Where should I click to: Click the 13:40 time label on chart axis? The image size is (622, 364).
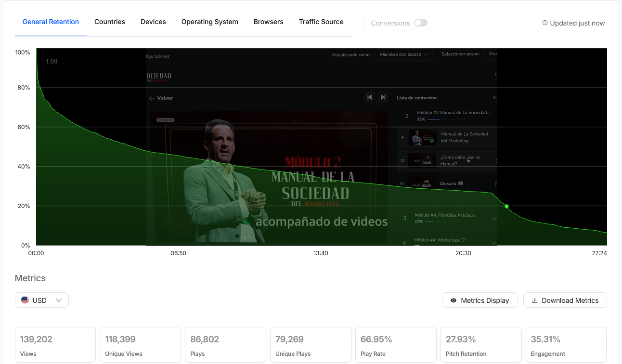[x=321, y=253]
